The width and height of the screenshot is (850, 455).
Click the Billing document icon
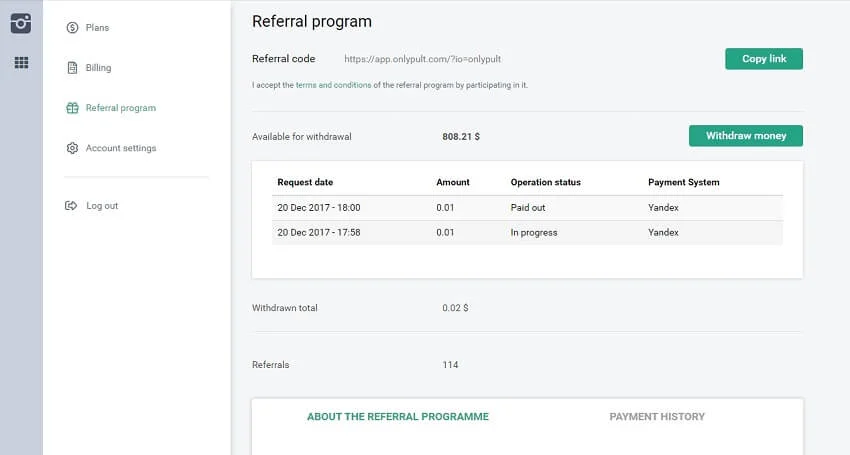point(72,68)
